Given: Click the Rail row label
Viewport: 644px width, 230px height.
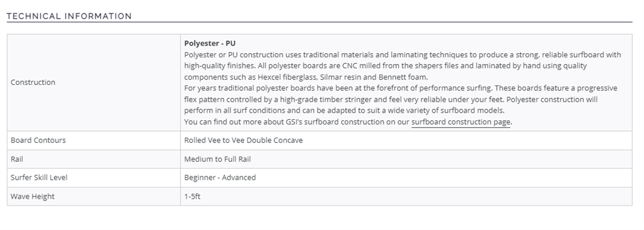Looking at the screenshot, I should click(x=17, y=159).
